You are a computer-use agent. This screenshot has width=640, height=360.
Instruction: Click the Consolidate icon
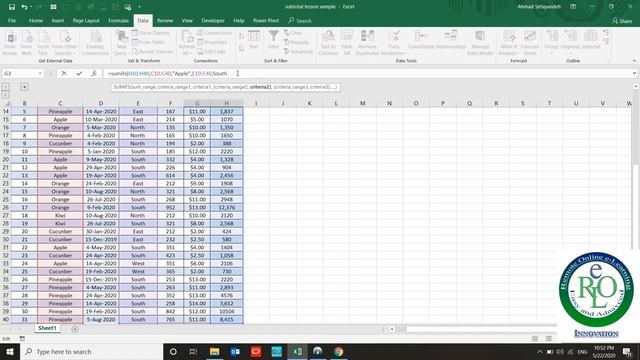pyautogui.click(x=421, y=40)
